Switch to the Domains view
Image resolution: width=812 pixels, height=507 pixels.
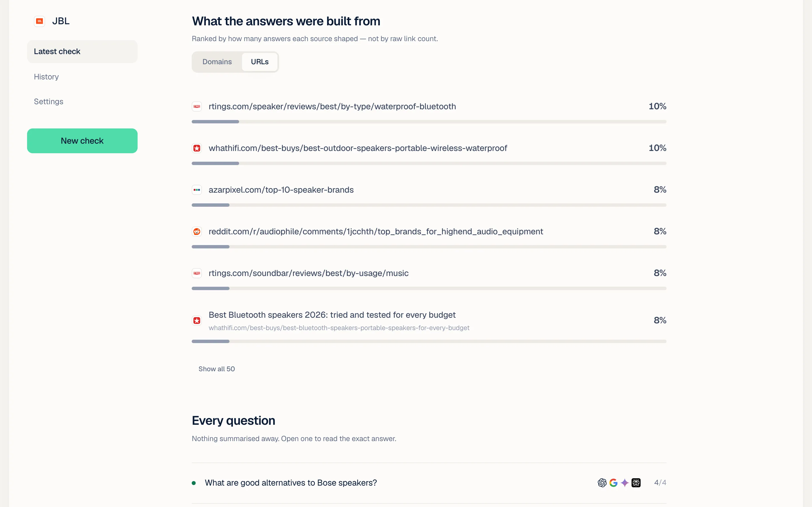(x=217, y=62)
